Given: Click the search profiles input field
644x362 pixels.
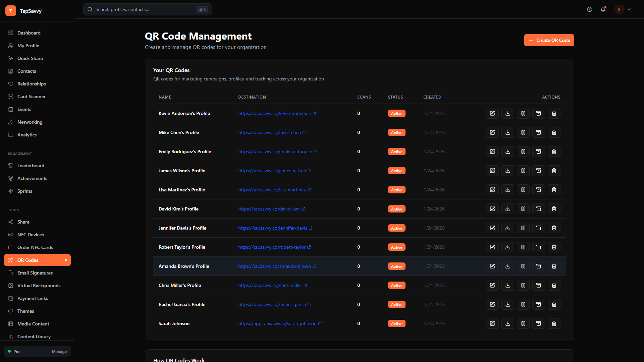Looking at the screenshot, I should 148,9.
